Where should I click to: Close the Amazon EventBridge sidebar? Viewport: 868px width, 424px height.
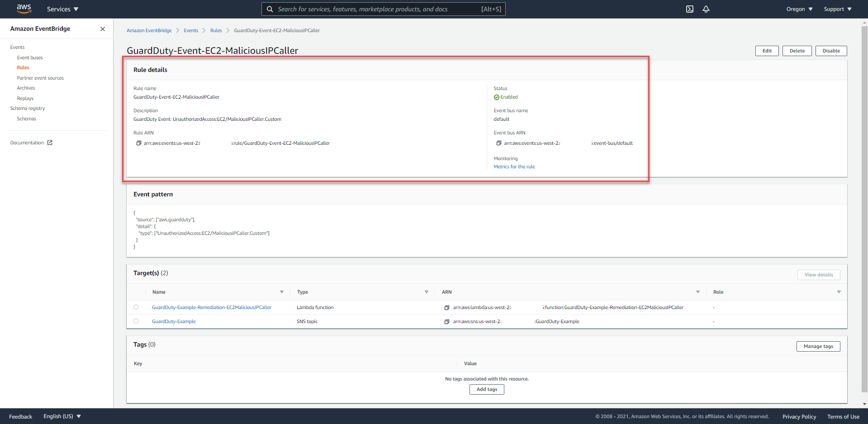coord(103,29)
